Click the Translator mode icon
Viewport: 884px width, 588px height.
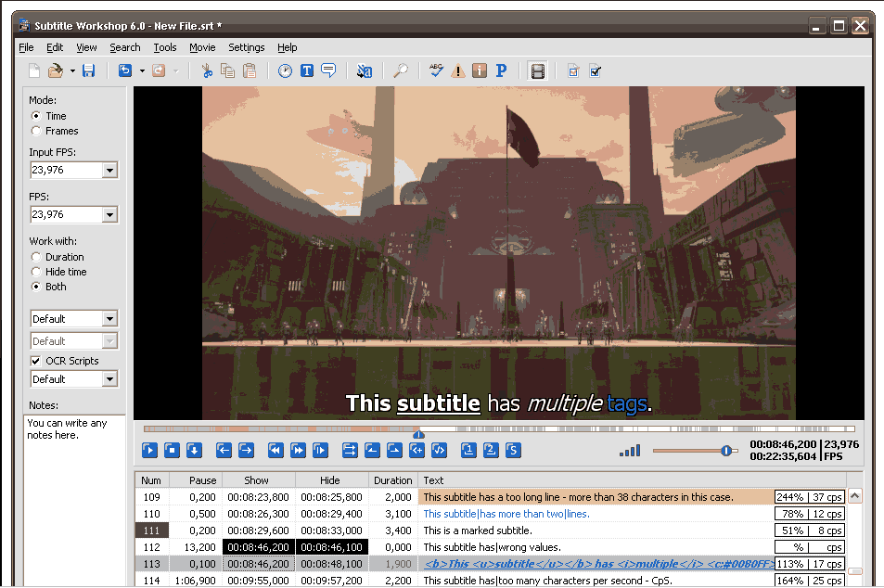point(364,70)
